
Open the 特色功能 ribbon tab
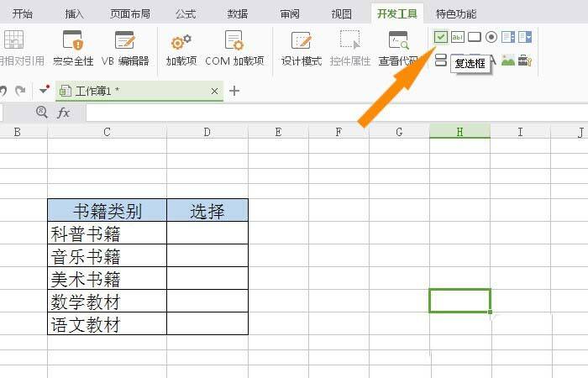click(455, 14)
